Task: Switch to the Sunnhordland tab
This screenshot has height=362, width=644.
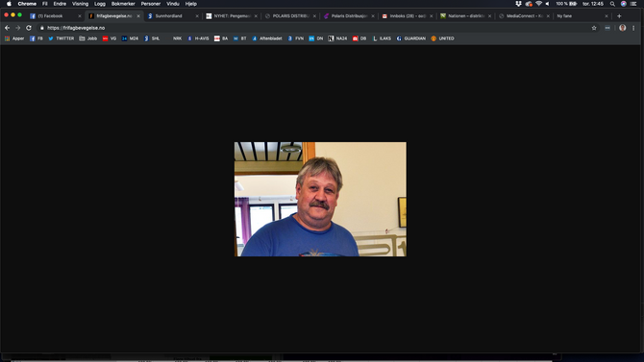Action: [173, 16]
